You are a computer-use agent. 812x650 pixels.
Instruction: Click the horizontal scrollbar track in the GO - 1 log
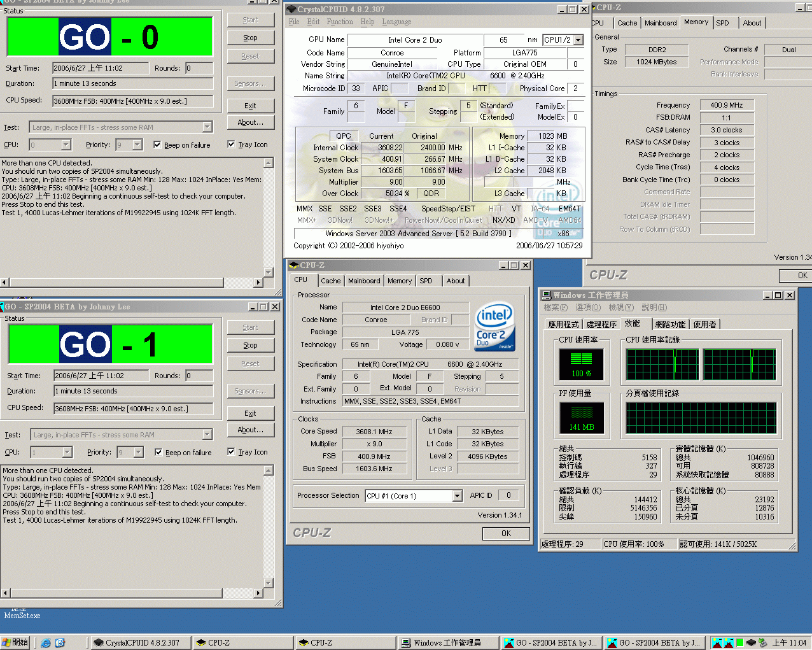click(x=239, y=593)
